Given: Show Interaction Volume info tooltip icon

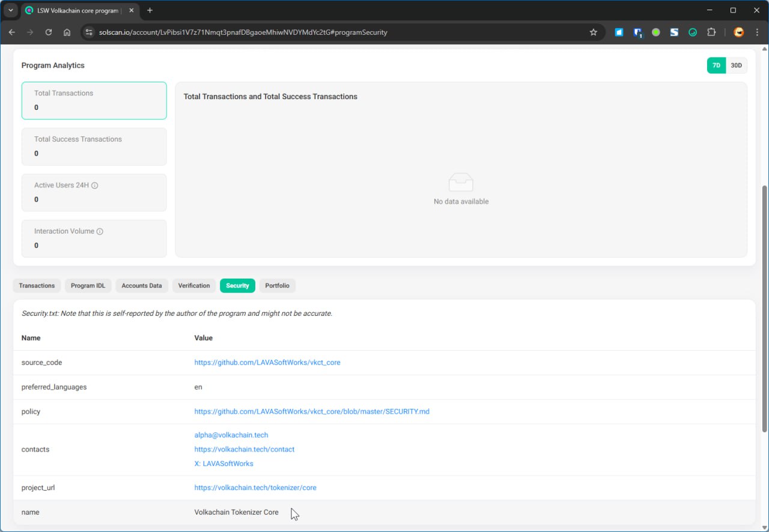Looking at the screenshot, I should 100,231.
